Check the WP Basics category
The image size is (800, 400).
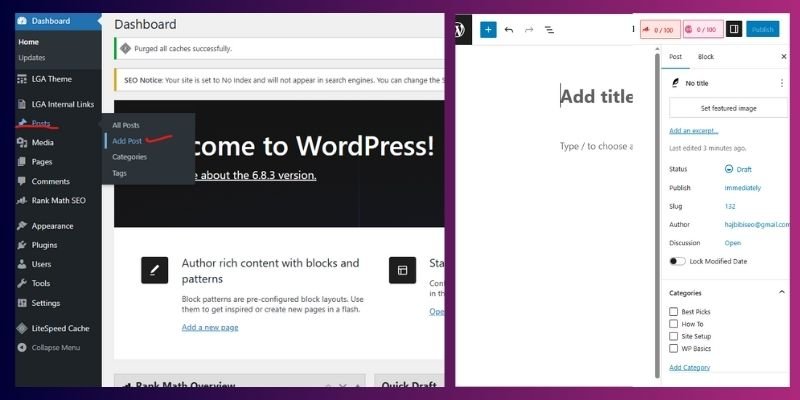click(x=673, y=348)
